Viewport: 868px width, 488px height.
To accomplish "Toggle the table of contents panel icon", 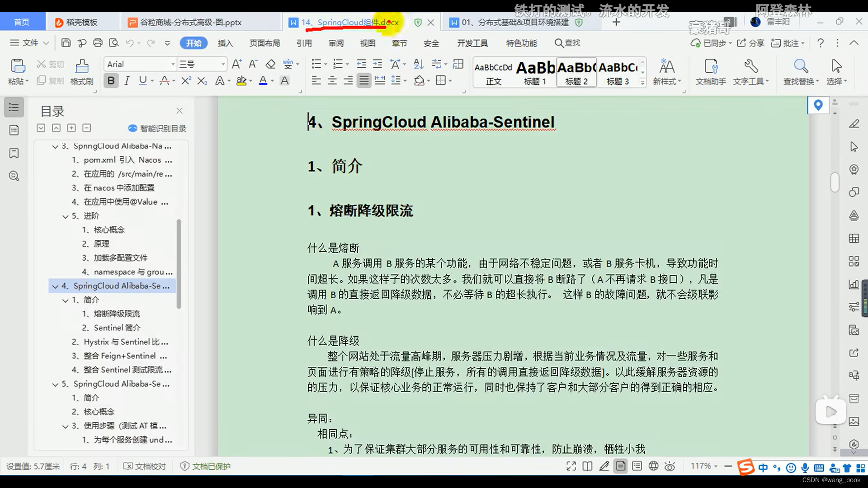I will 14,108.
